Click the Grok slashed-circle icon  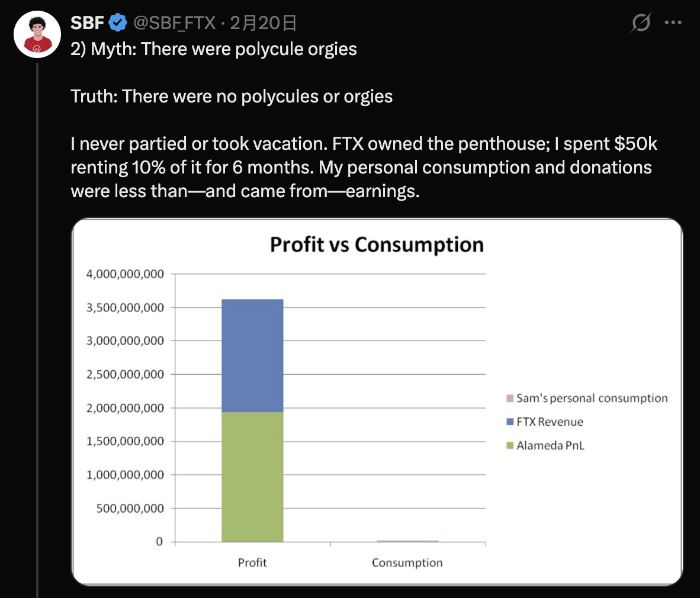pos(640,23)
